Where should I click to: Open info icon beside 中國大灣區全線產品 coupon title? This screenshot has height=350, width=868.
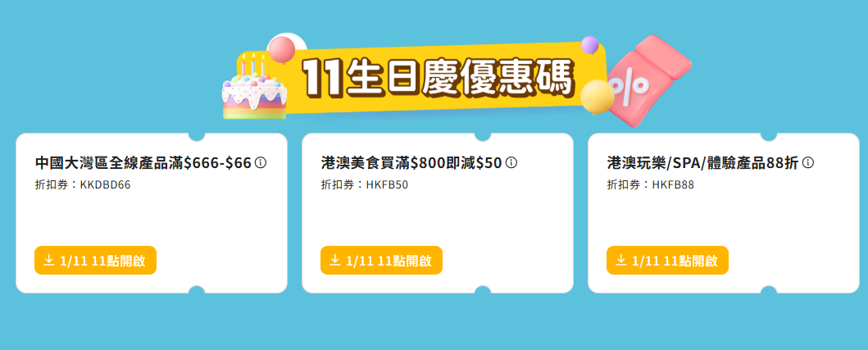pyautogui.click(x=261, y=163)
